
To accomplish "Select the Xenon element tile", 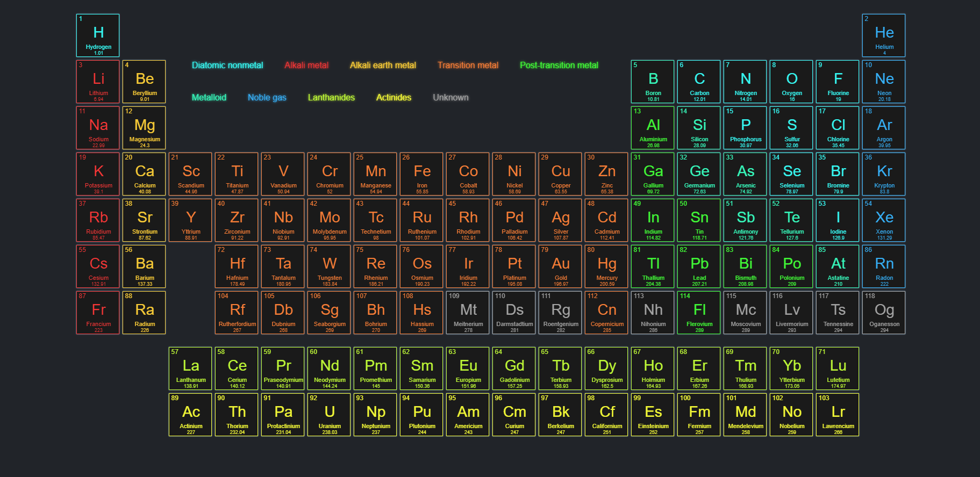I will click(x=884, y=220).
